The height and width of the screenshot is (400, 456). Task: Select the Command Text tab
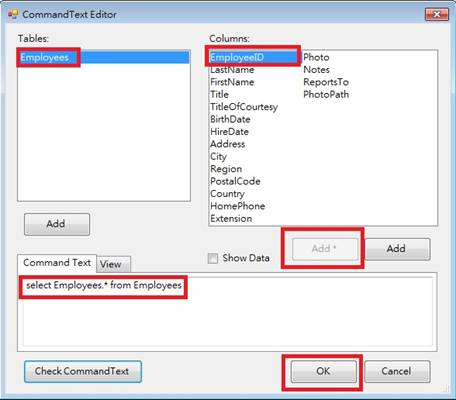click(x=57, y=263)
